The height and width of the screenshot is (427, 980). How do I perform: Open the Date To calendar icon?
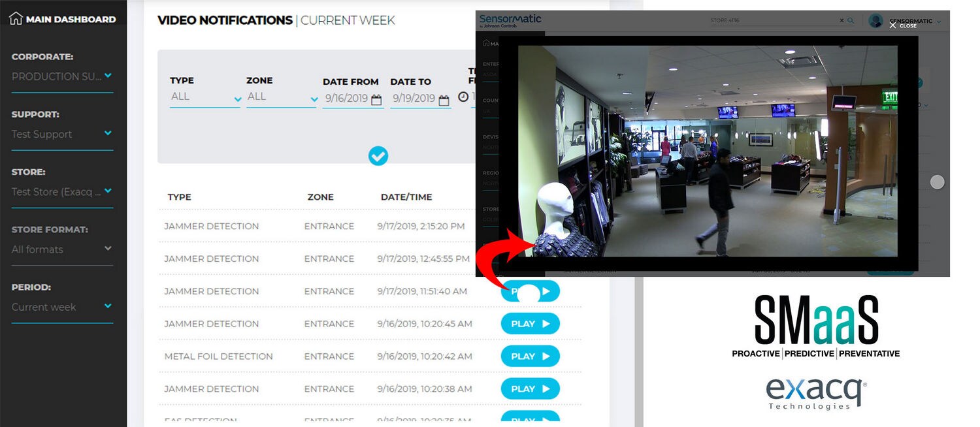(444, 100)
